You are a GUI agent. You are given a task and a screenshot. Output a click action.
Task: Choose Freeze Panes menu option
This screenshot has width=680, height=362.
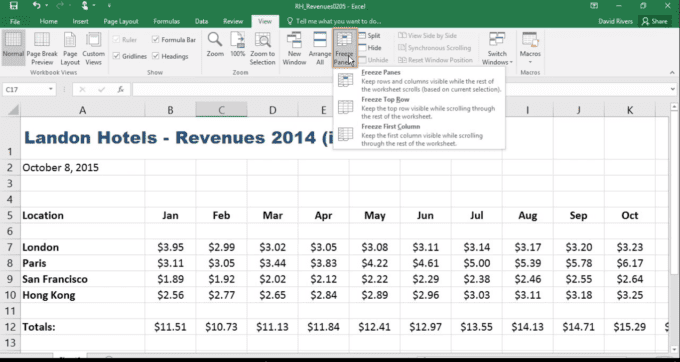[x=419, y=81]
